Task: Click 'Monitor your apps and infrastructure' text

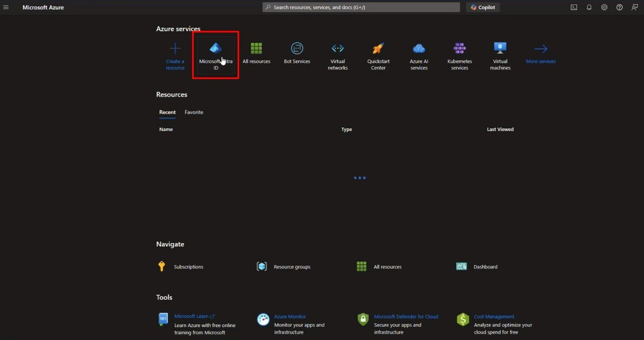Action: point(299,329)
